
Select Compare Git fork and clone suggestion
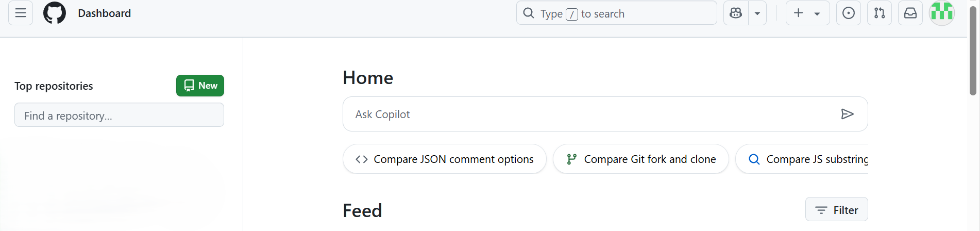(641, 159)
